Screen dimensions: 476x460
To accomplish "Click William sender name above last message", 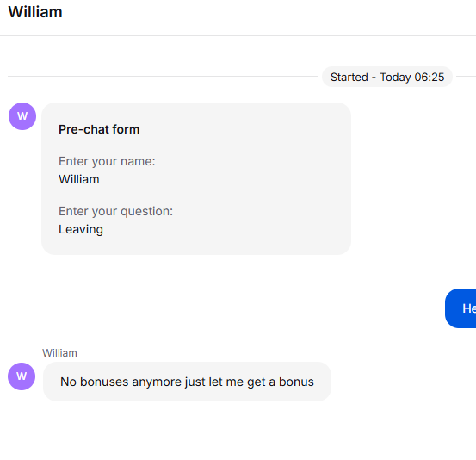I will coord(59,353).
